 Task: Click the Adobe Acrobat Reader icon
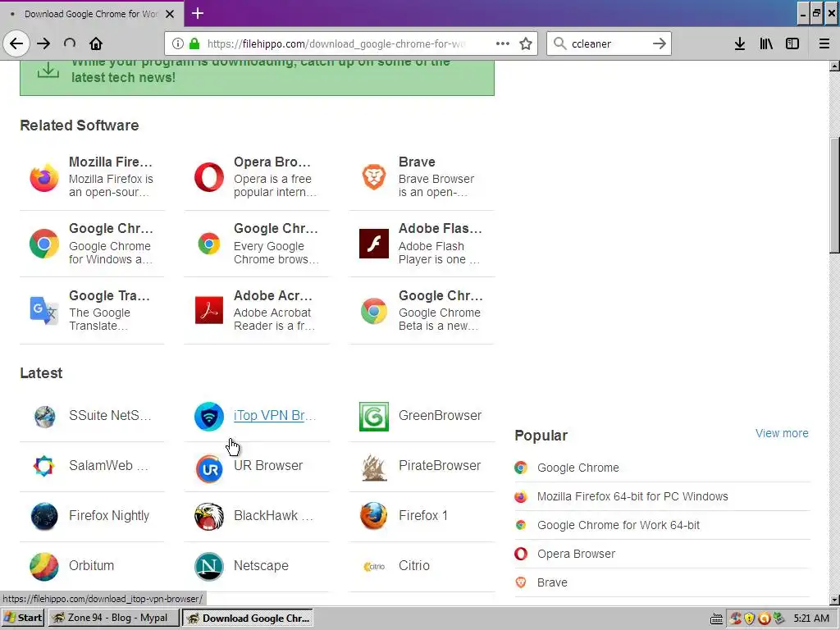coord(209,311)
